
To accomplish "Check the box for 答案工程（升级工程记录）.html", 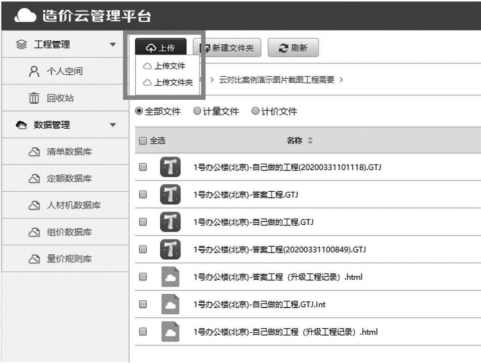I will point(143,277).
